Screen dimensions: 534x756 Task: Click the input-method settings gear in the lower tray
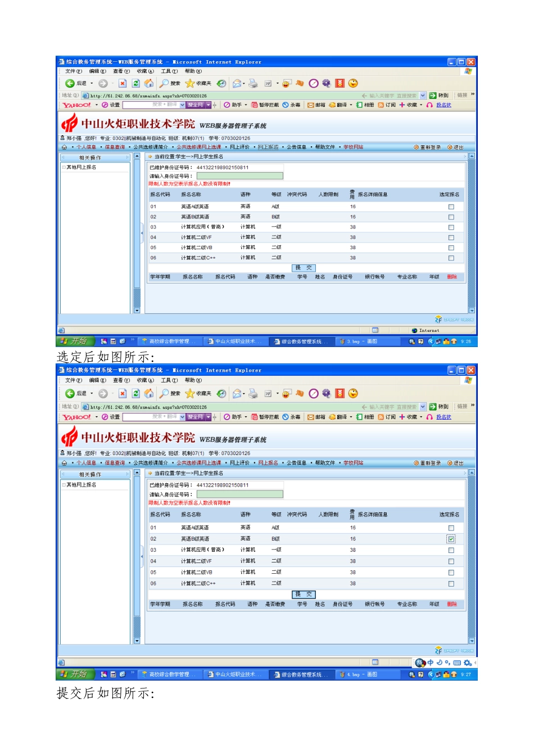tap(467, 663)
